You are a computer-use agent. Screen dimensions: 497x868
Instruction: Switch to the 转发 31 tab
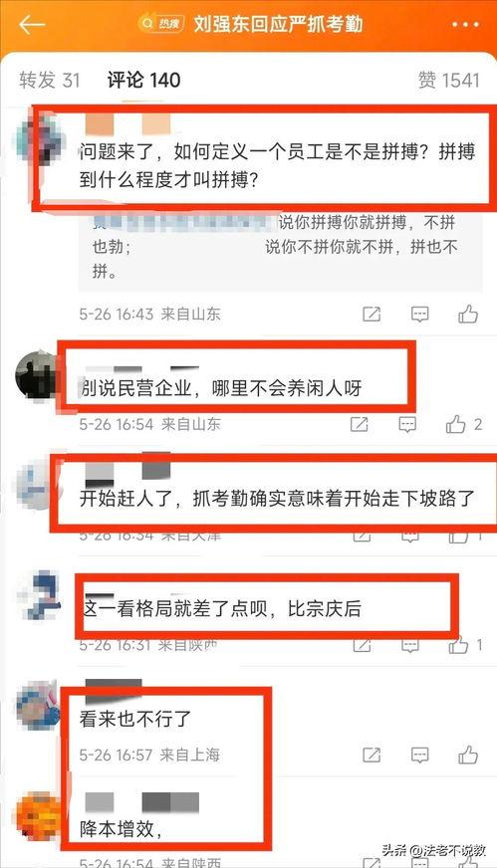click(x=50, y=81)
